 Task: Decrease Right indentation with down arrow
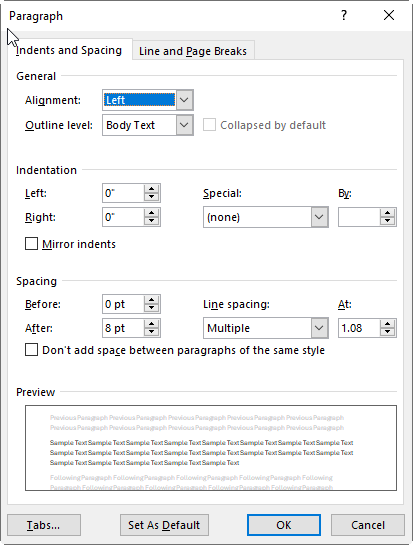tap(151, 221)
